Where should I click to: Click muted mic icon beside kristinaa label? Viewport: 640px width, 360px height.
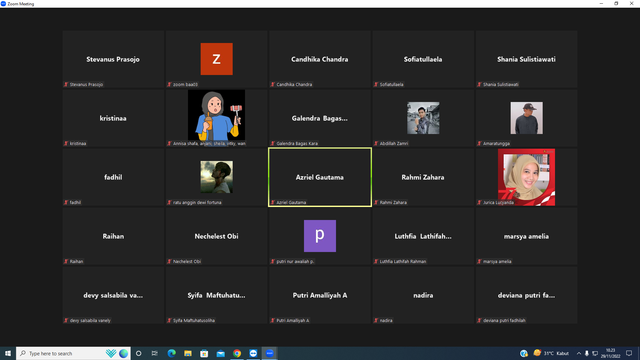[x=66, y=143]
